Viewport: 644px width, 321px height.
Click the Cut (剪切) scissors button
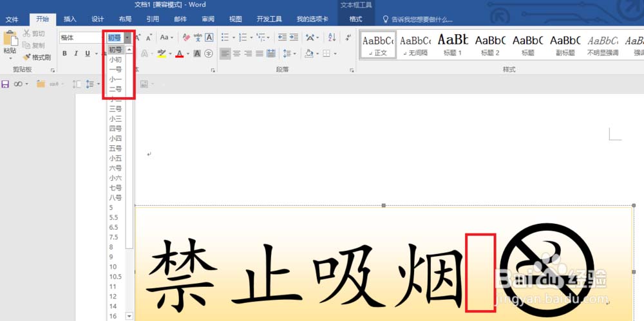33,33
